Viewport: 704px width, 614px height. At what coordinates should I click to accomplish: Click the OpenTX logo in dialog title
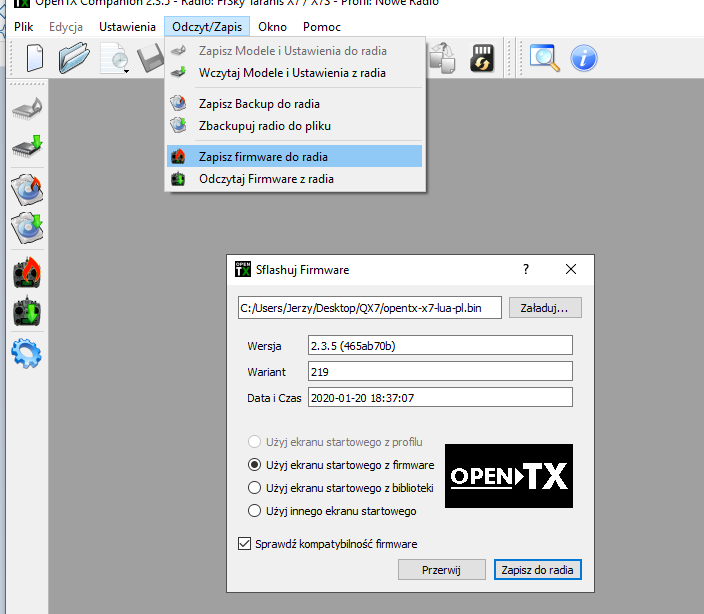tap(243, 269)
